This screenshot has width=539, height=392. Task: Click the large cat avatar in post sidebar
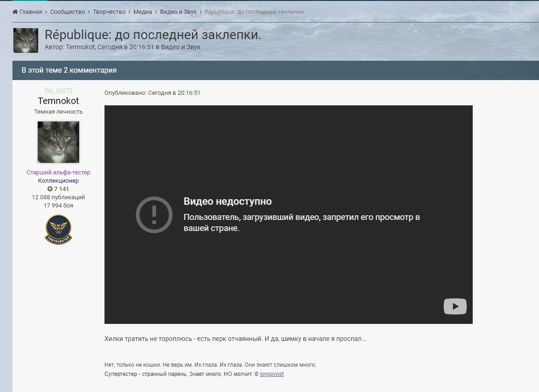pos(58,142)
